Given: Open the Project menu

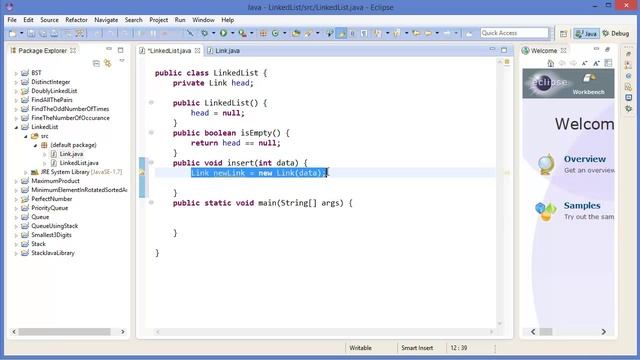Looking at the screenshot, I should 158,20.
